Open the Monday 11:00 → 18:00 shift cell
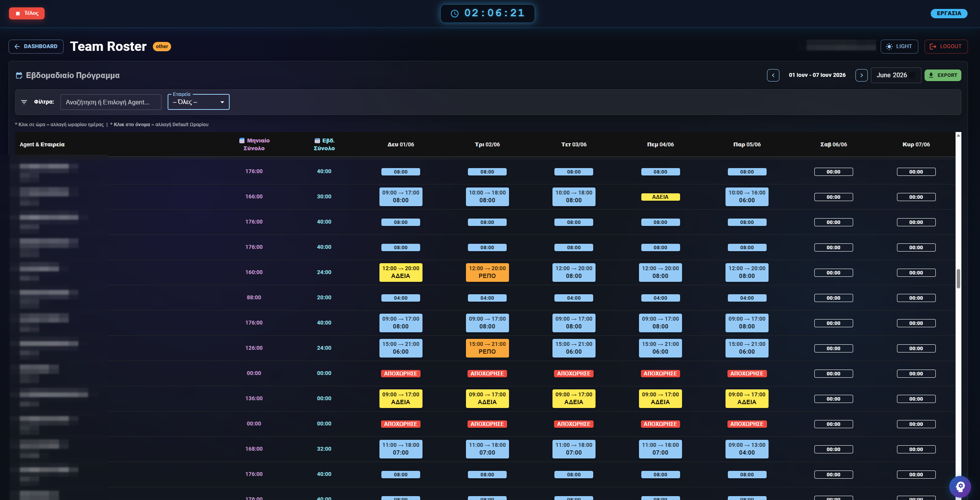This screenshot has width=980, height=500. 401,449
